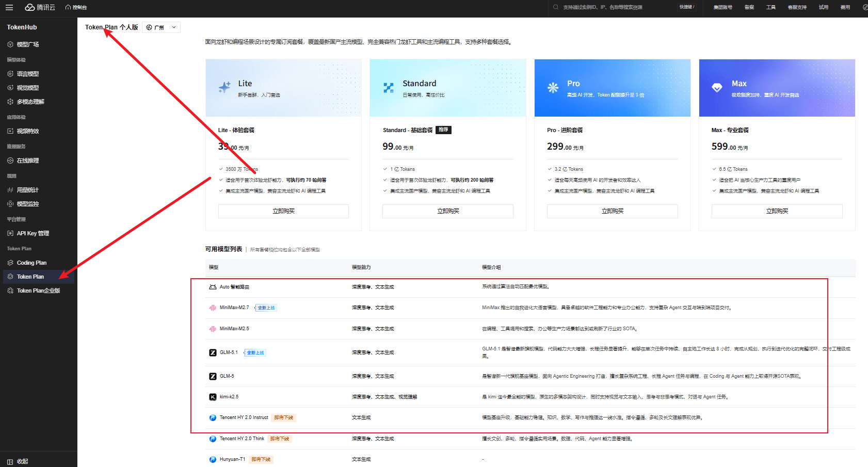868x467 pixels.
Task: Click the 收起 collapse sidebar icon
Action: pos(10,461)
